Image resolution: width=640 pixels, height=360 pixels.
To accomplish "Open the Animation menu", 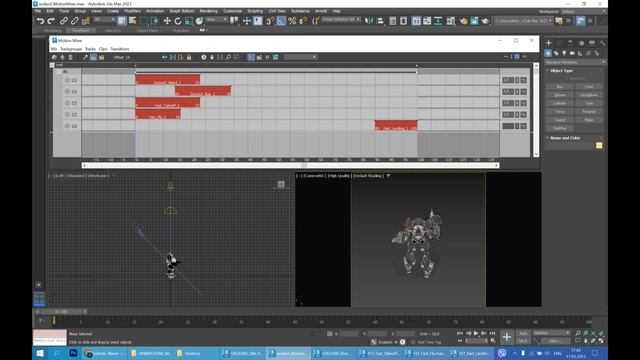I will (155, 11).
